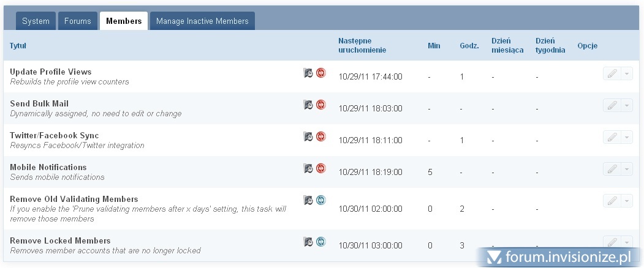Click the red circular icon for Send Bulk Mail
Screen dimensions: 644x268
321,105
